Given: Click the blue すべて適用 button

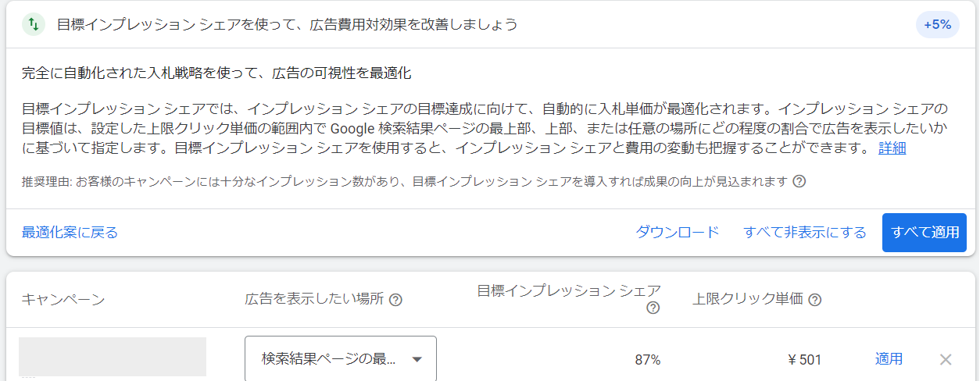Looking at the screenshot, I should pyautogui.click(x=925, y=233).
